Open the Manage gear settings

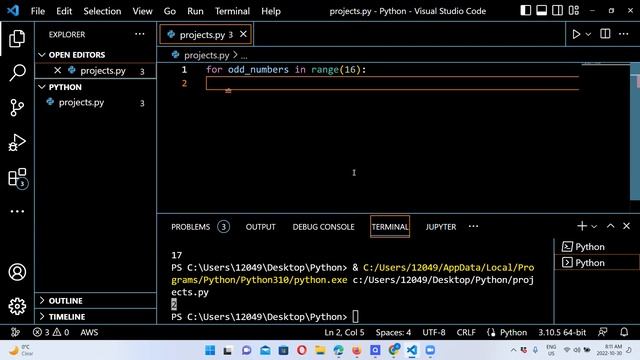pyautogui.click(x=17, y=306)
